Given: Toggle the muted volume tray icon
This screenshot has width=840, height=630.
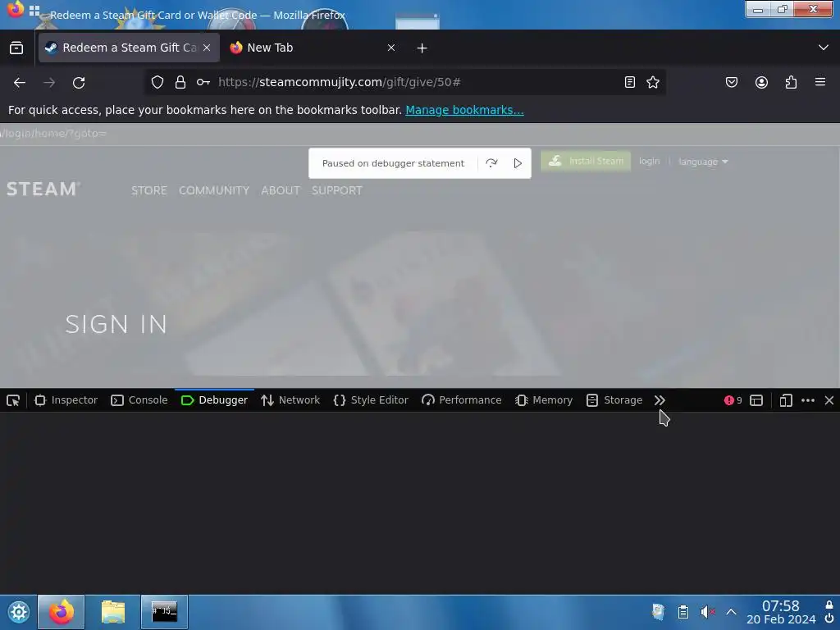Looking at the screenshot, I should coord(708,612).
